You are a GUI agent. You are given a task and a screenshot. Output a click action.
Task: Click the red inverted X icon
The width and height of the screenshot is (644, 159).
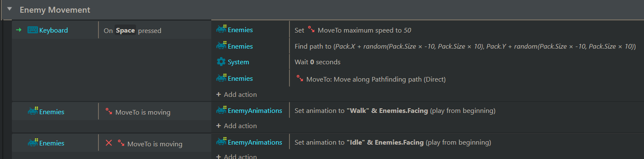click(109, 143)
